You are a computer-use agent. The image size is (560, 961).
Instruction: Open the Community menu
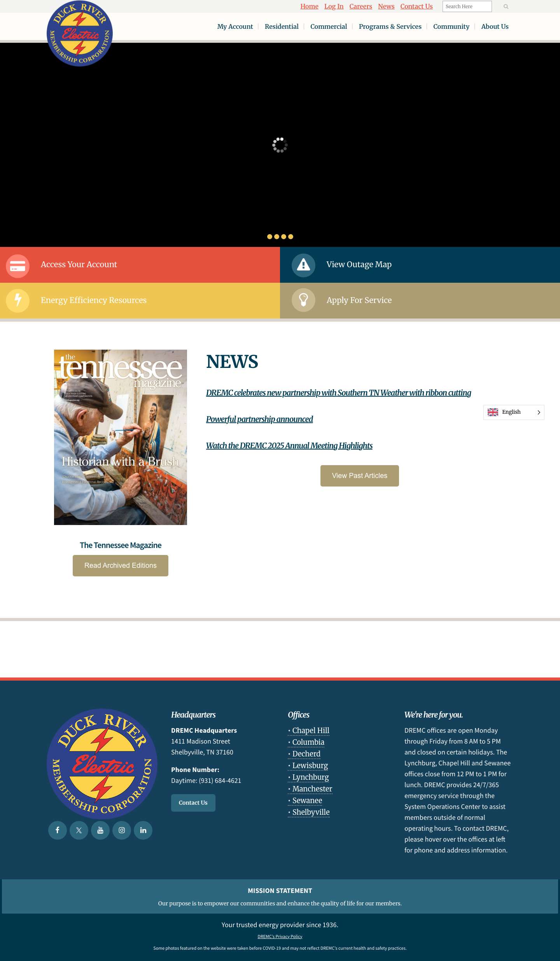[451, 26]
